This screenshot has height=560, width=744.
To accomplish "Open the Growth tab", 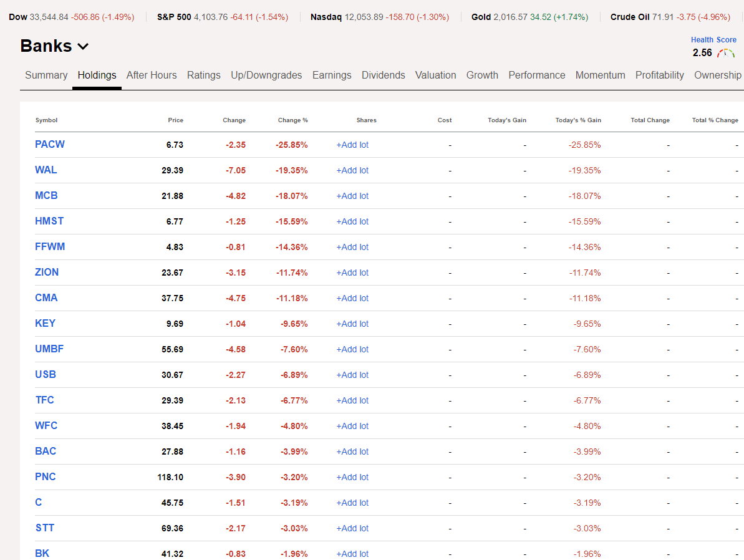I will 482,75.
